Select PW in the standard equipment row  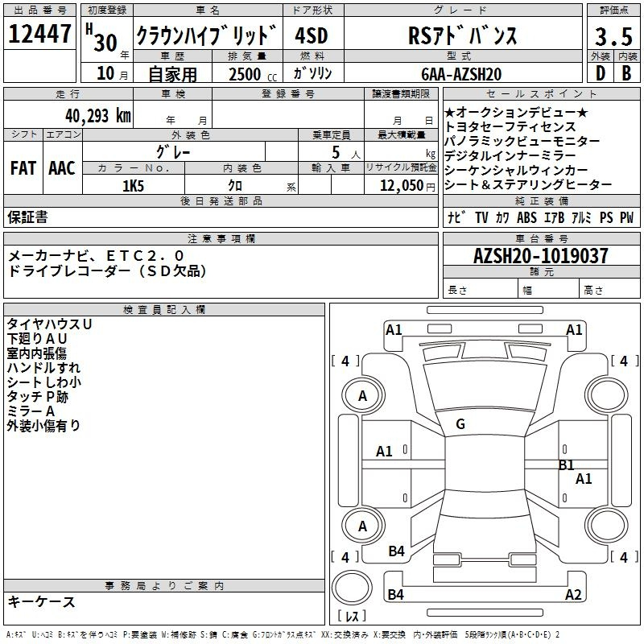pos(626,217)
